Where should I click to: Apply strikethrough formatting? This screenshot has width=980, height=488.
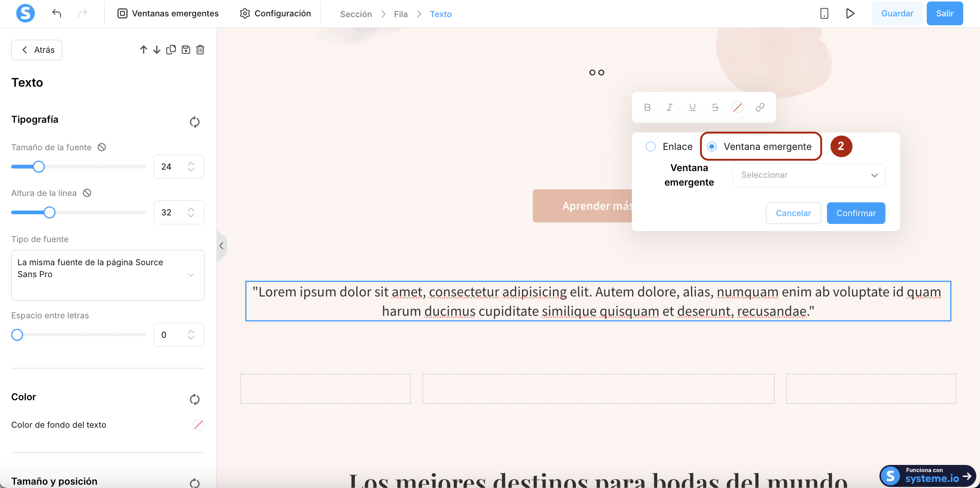click(x=715, y=107)
